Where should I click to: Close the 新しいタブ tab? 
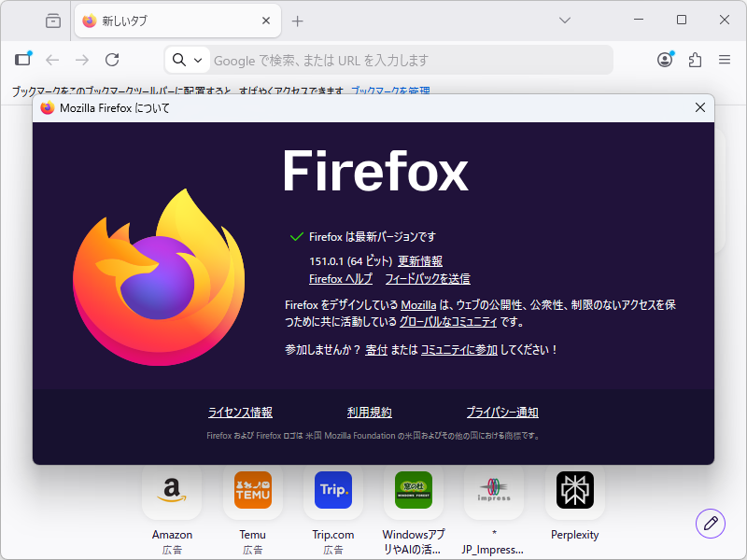click(266, 21)
